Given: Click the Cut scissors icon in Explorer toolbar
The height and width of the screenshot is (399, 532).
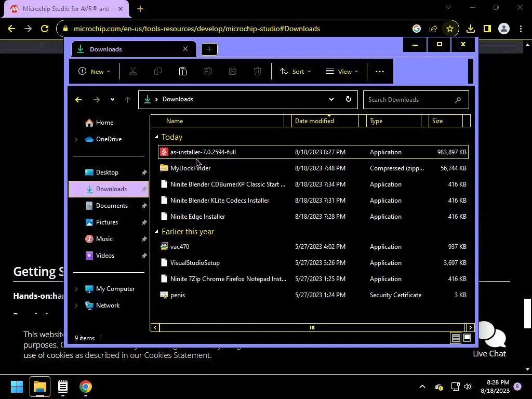Looking at the screenshot, I should click(132, 71).
